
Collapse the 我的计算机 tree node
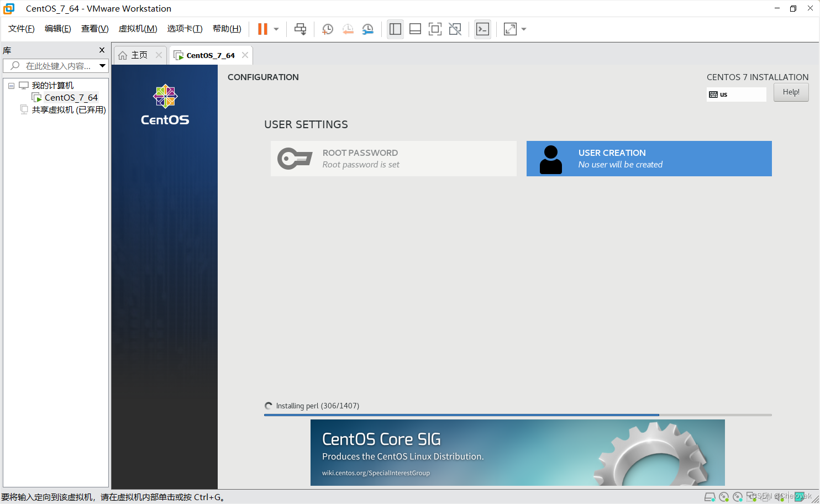click(x=11, y=86)
